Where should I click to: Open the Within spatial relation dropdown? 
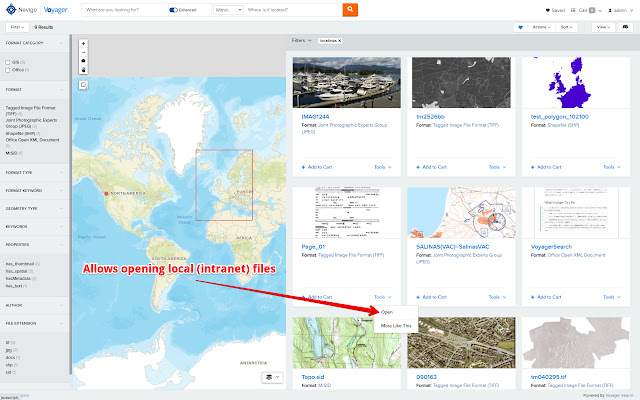pos(228,10)
